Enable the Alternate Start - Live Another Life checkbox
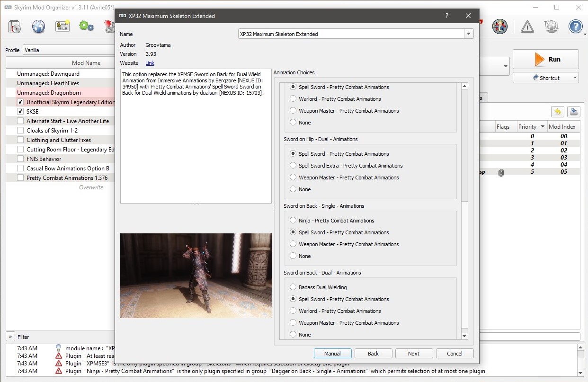The height and width of the screenshot is (382, 588). 20,121
